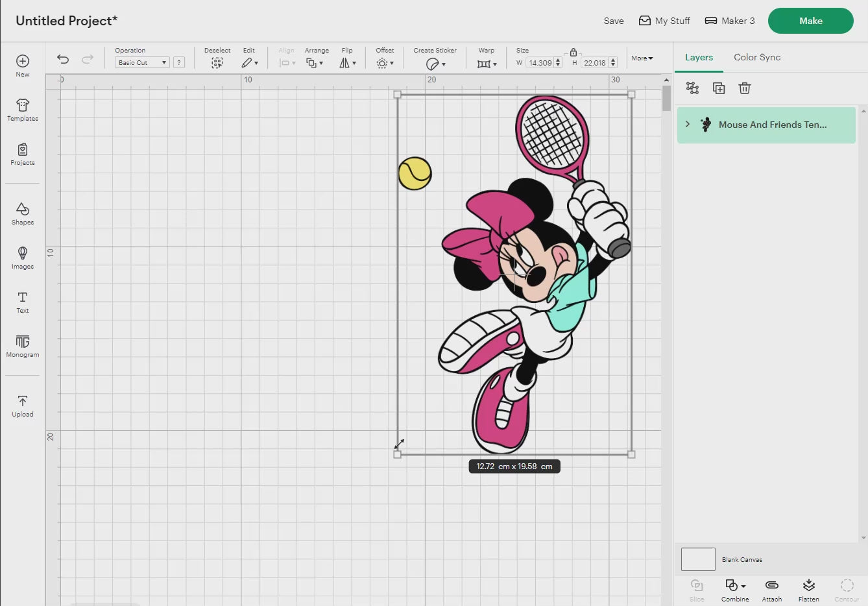Image resolution: width=868 pixels, height=606 pixels.
Task: Open the Warp dropdown
Action: pyautogui.click(x=487, y=64)
